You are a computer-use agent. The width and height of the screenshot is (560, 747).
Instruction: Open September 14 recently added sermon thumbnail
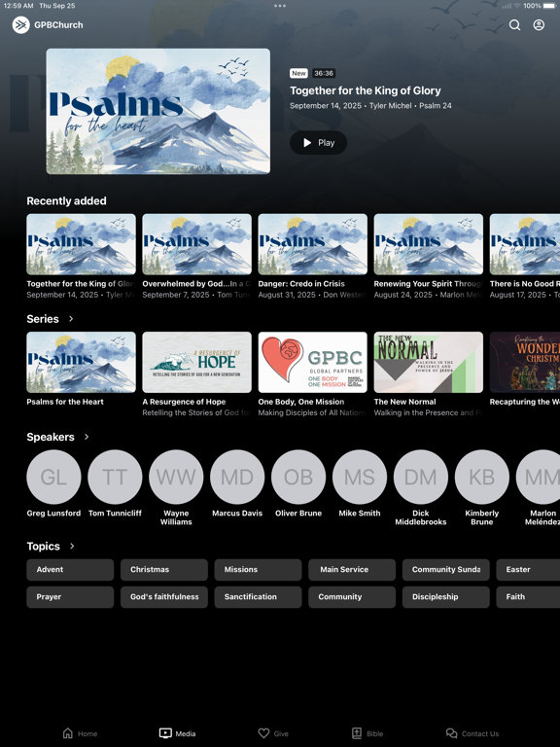pos(81,244)
